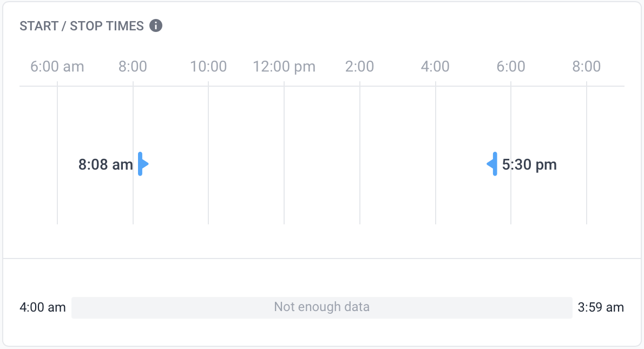The width and height of the screenshot is (644, 349).
Task: Click the 4:00 am range start label
Action: [x=43, y=307]
